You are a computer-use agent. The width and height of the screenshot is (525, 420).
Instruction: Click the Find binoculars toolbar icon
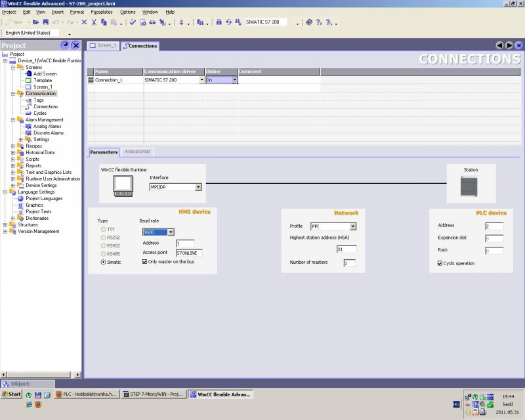coord(219,22)
